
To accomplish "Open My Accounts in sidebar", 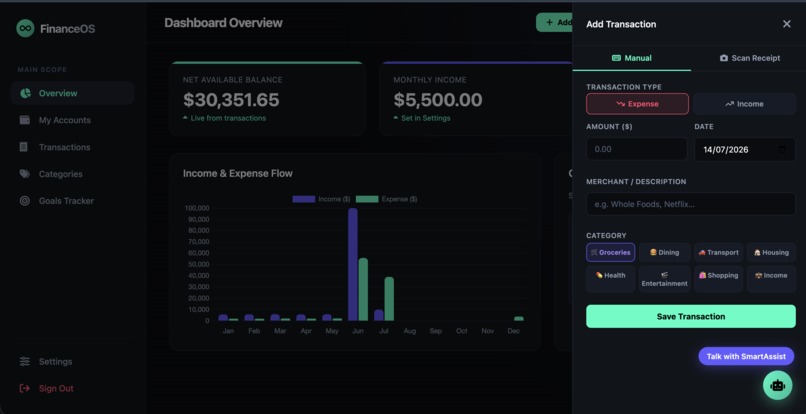I will click(x=72, y=120).
